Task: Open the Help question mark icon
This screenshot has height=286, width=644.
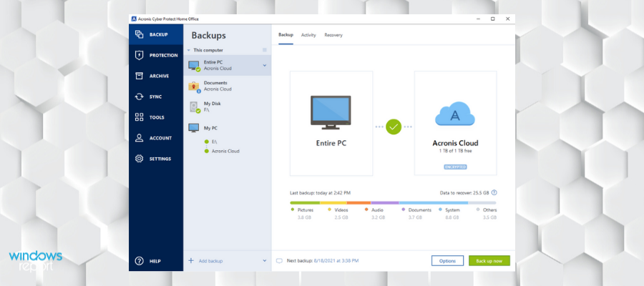Action: [x=140, y=261]
